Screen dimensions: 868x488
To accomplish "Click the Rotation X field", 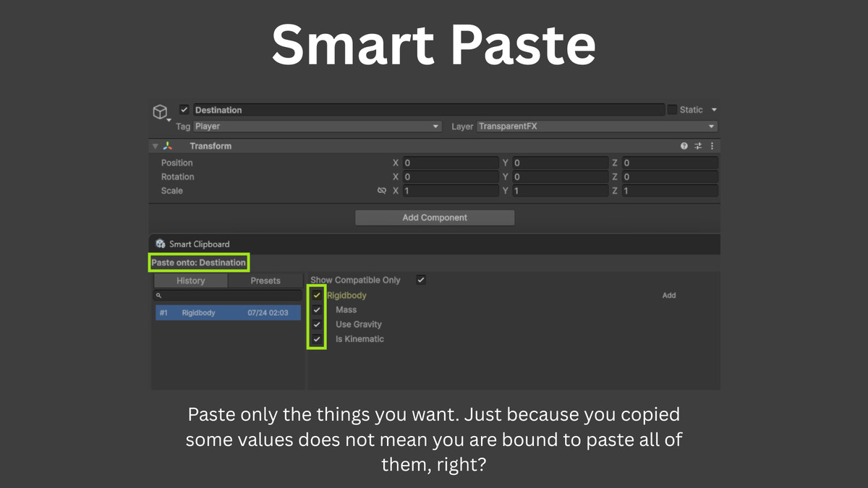I will point(451,177).
